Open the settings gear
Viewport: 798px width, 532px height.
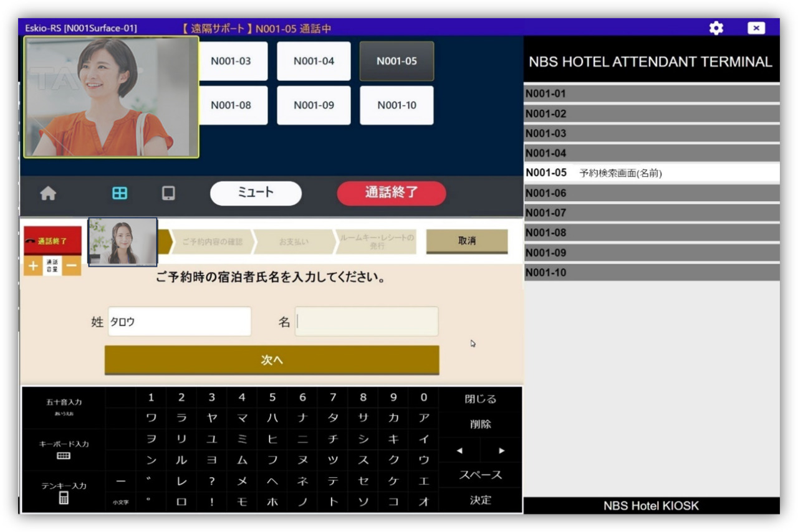(716, 28)
